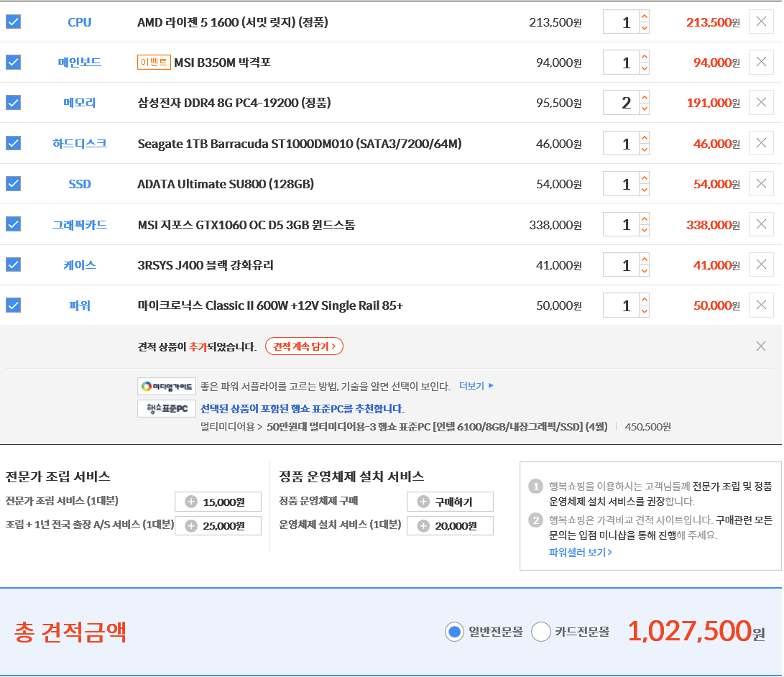Uncheck the 메인보드 row checkbox
Viewport: 784px width, 677px height.
pos(14,63)
